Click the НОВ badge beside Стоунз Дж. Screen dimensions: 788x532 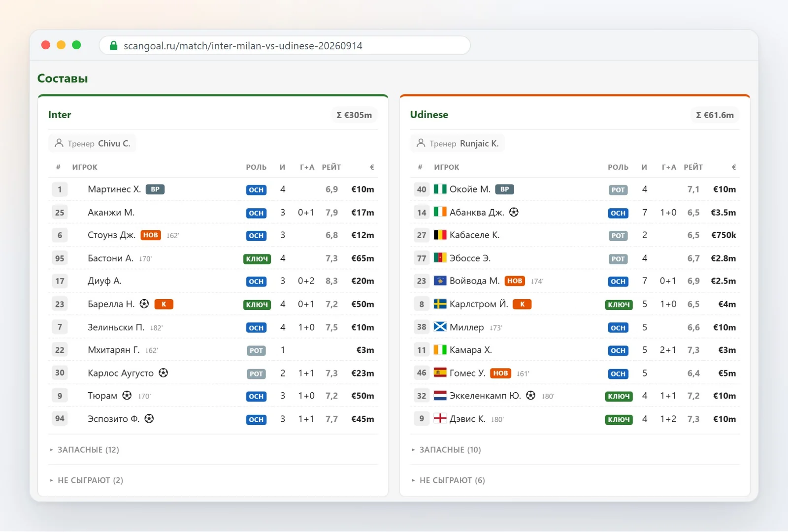[151, 235]
